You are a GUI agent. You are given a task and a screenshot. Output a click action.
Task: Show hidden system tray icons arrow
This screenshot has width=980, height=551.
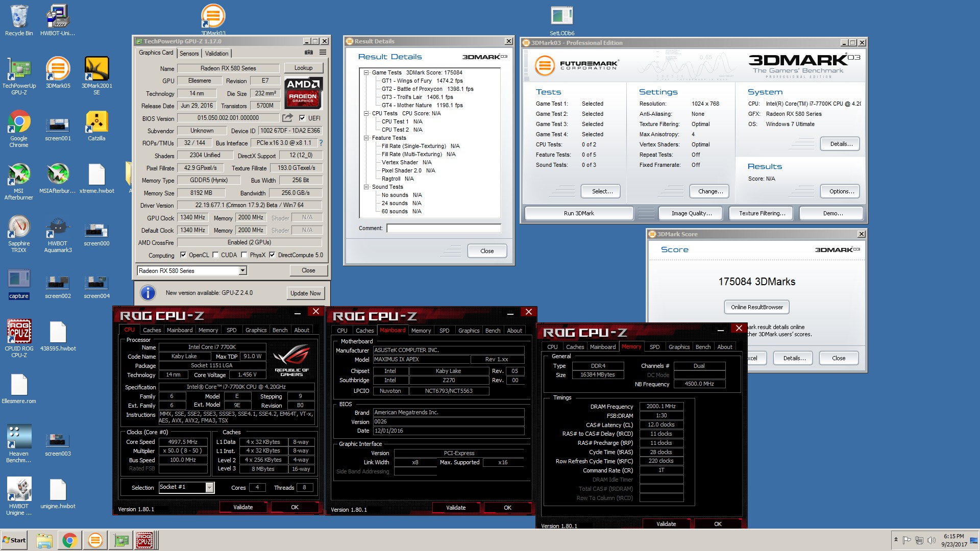click(x=896, y=540)
